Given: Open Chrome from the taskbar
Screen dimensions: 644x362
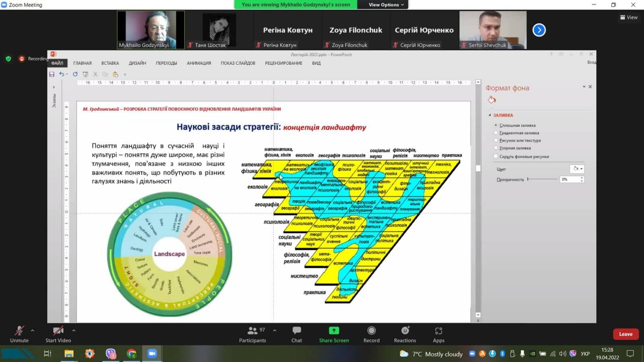Looking at the screenshot, I should click(x=131, y=354).
